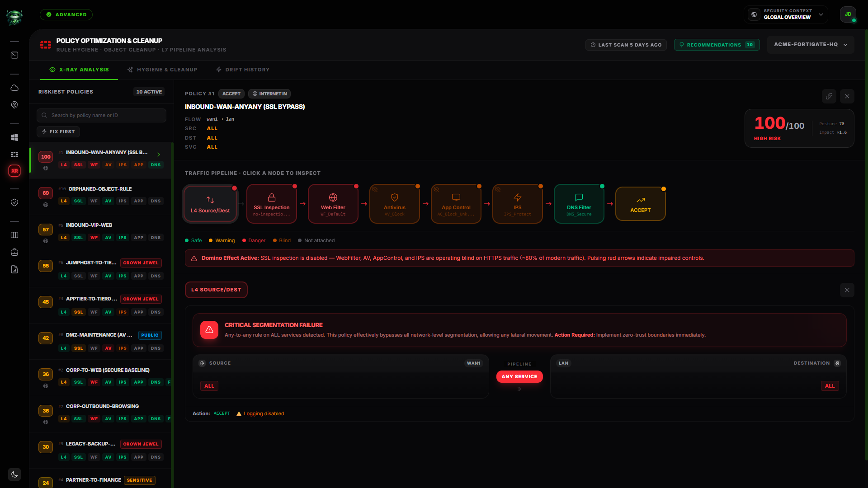Select PARTNER-TO-FINANCE policy row

(100, 479)
